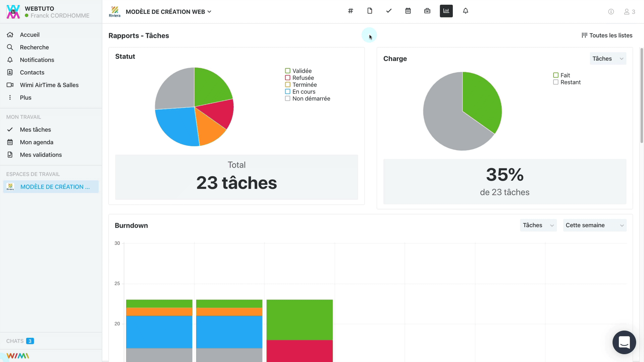Toggle the Validée legend checkbox

(x=287, y=71)
